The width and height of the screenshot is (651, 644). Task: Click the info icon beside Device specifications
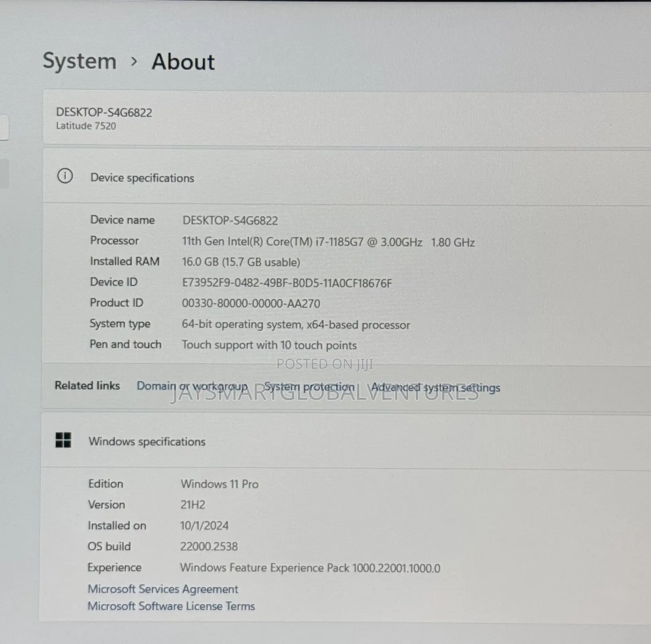[x=65, y=176]
